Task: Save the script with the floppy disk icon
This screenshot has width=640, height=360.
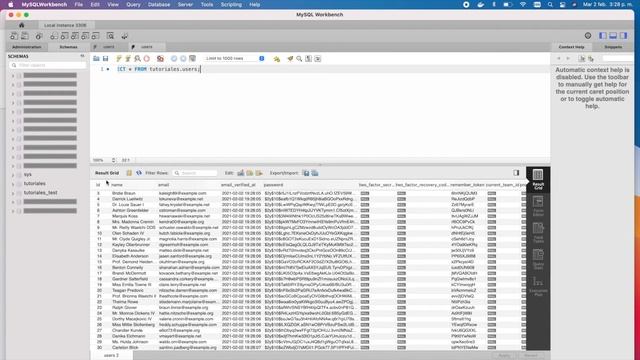Action: [x=105, y=59]
